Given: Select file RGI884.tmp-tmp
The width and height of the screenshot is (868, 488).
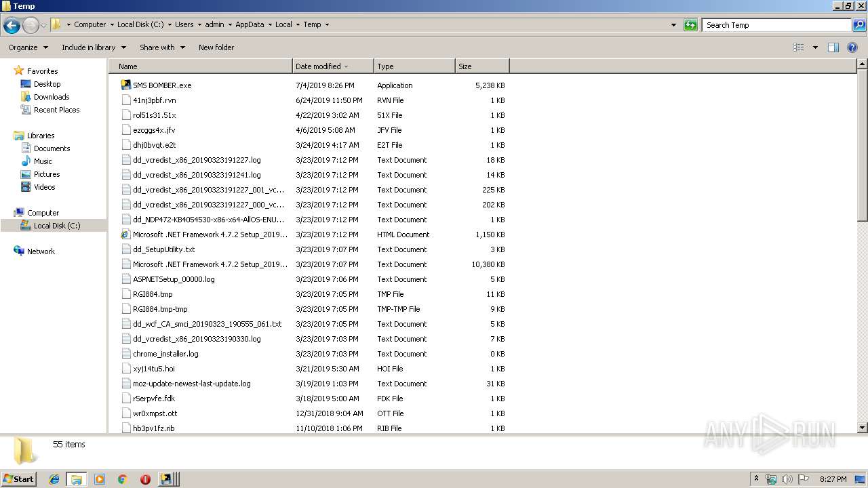Looking at the screenshot, I should (x=160, y=309).
